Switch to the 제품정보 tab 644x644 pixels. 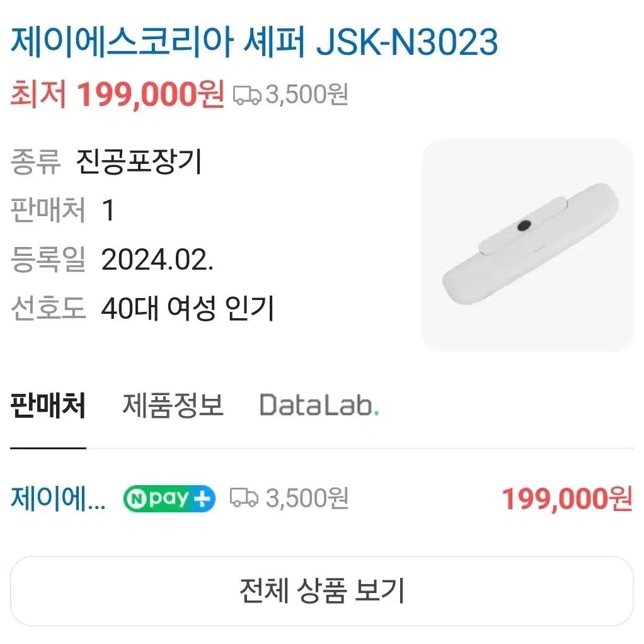tap(173, 405)
